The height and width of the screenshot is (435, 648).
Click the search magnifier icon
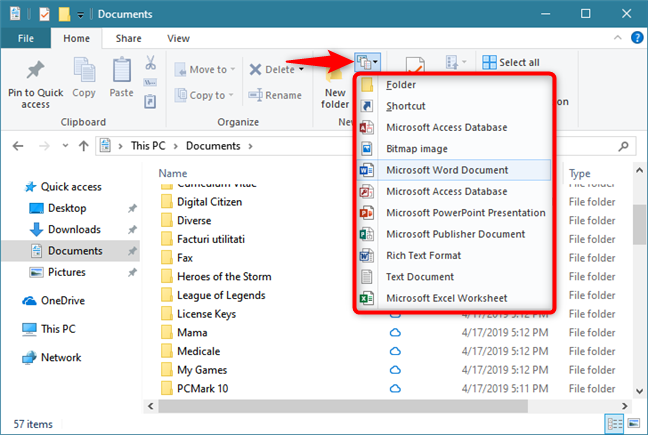[623, 146]
